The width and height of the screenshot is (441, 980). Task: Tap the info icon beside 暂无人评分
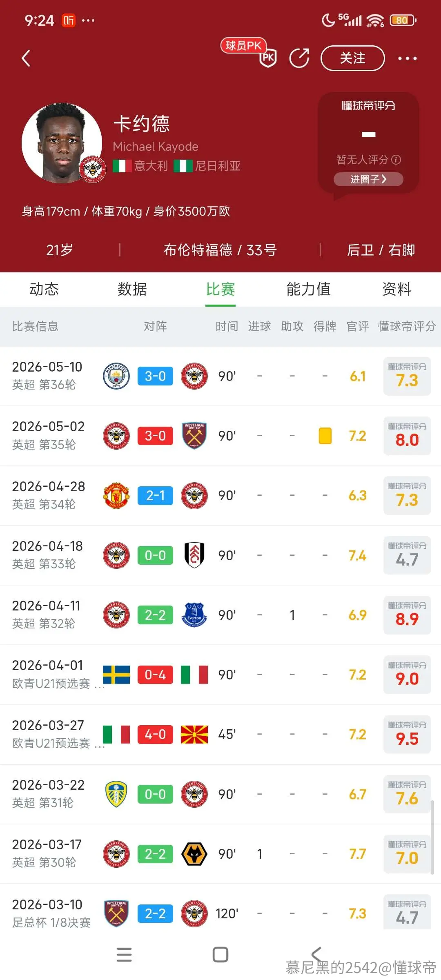click(396, 160)
